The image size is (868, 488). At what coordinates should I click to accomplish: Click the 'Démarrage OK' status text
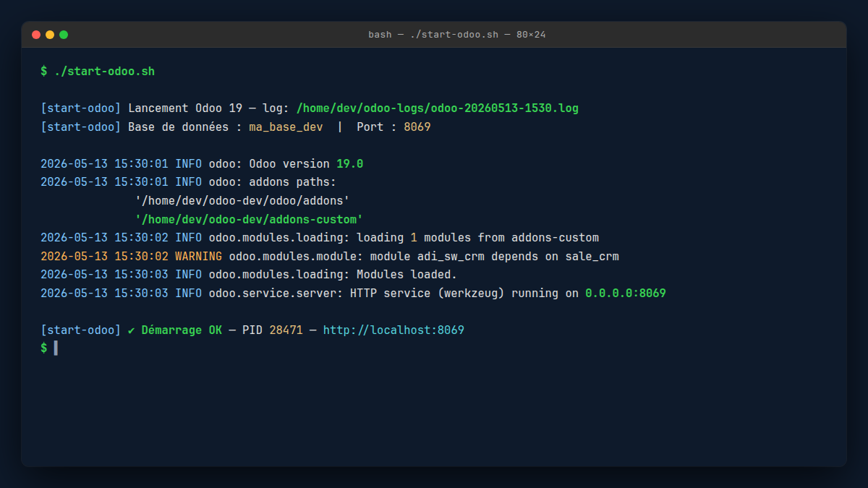182,330
